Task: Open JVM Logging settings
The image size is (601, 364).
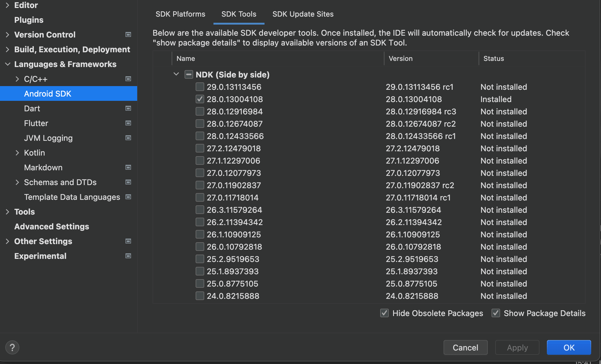Action: (x=48, y=138)
